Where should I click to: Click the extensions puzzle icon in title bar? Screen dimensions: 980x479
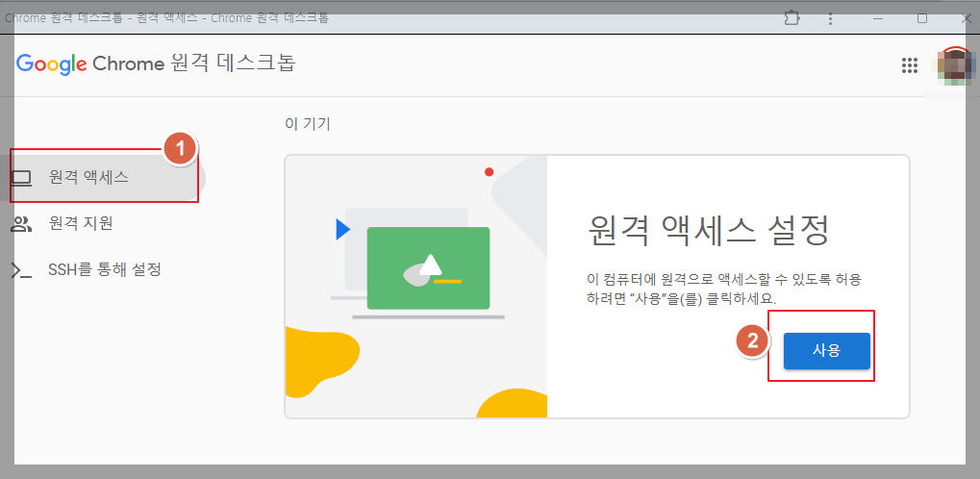coord(792,18)
